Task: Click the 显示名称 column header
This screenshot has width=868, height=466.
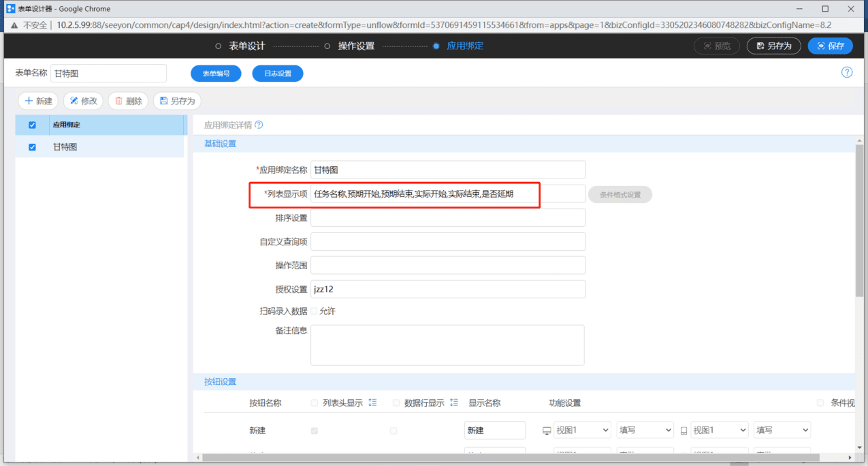Action: tap(485, 403)
